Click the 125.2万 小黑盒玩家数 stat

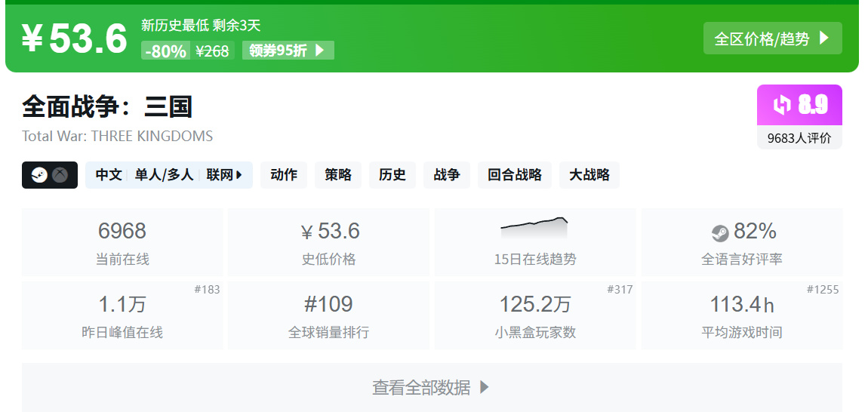pyautogui.click(x=535, y=315)
